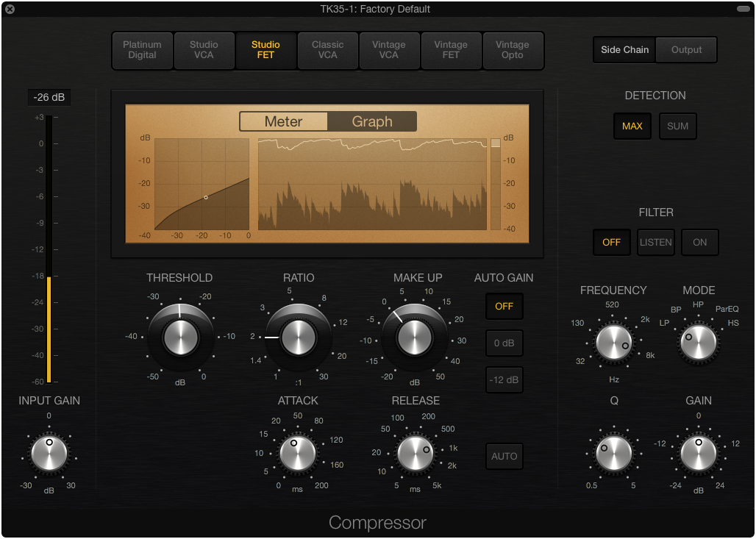Show the Side Chain panel

(x=624, y=50)
